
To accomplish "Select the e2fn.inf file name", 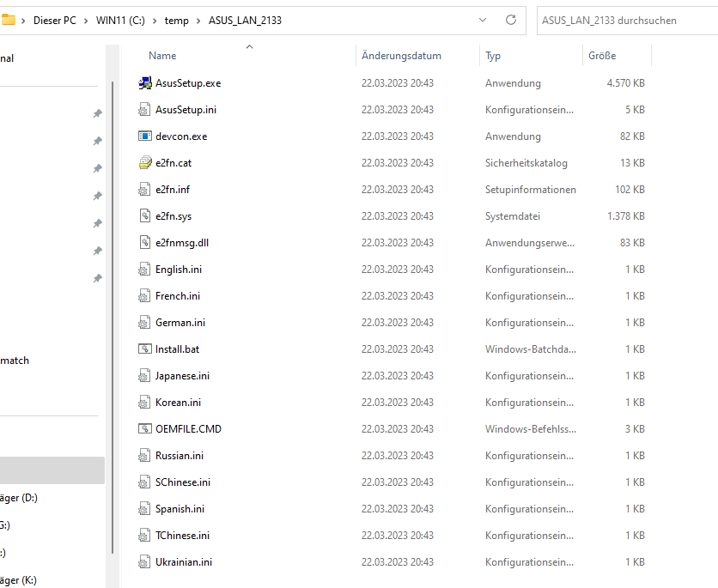I will click(x=173, y=189).
